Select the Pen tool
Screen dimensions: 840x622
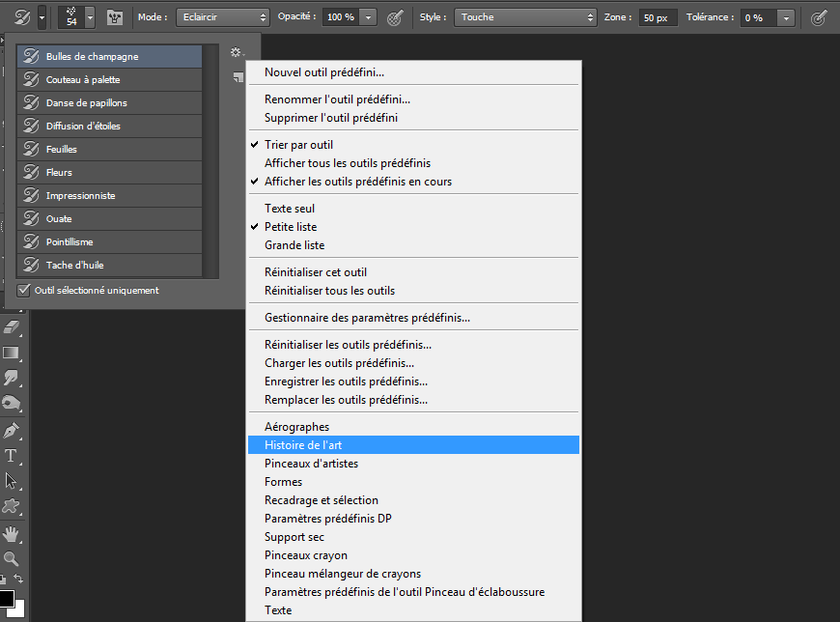pos(13,430)
